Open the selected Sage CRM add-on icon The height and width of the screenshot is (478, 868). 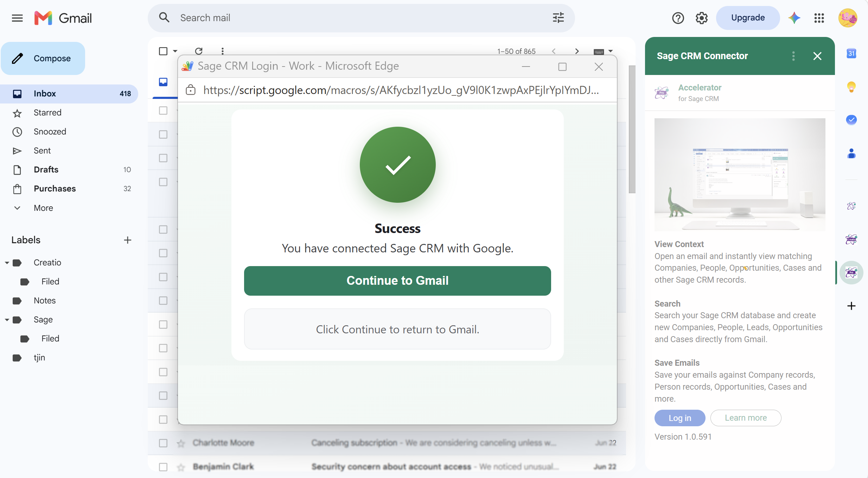coord(851,272)
